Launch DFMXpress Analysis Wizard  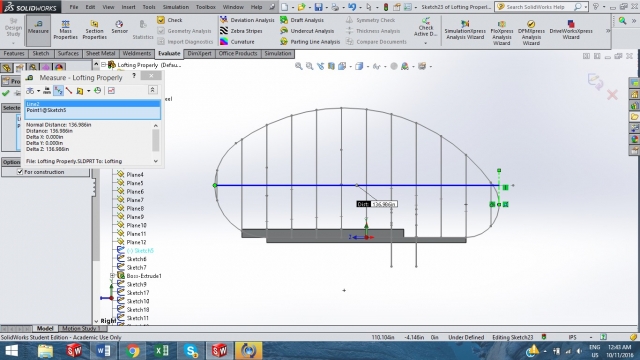point(531,33)
